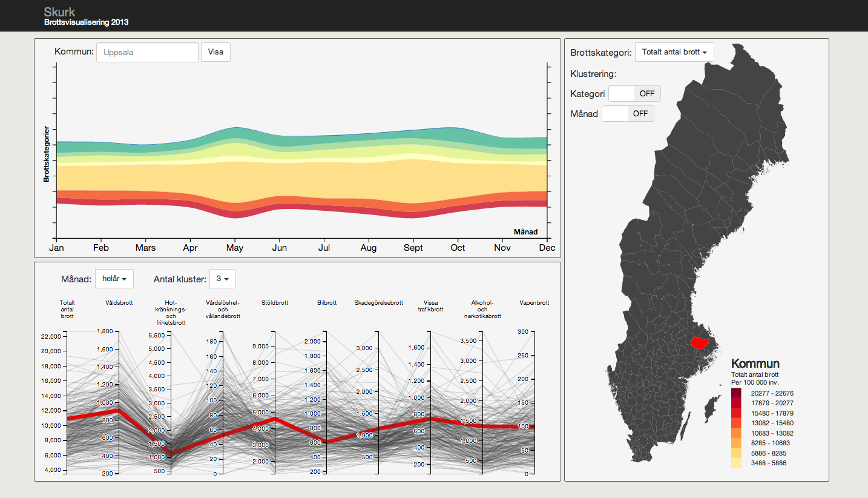
Task: Click the darkest legend swatch 20277 - 22676
Action: [x=735, y=393]
